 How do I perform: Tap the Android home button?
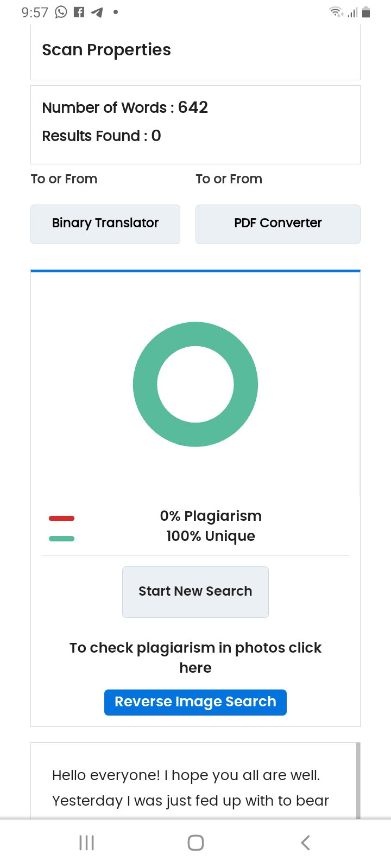pos(195,843)
